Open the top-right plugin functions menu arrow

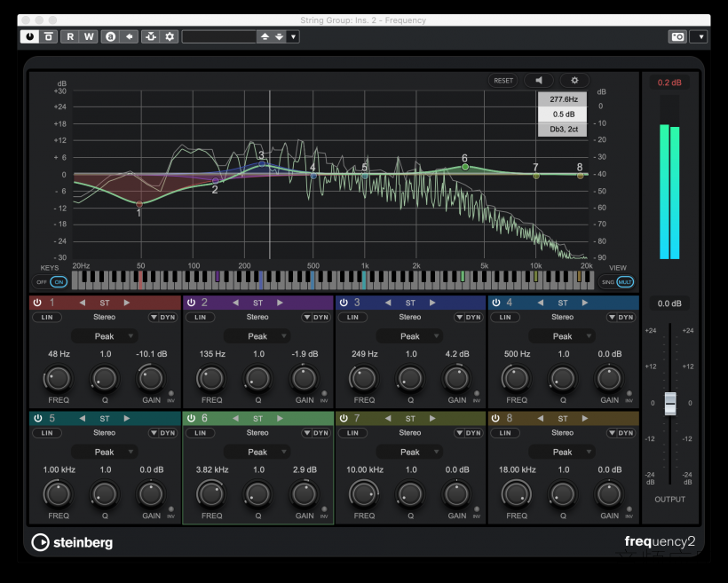click(700, 36)
